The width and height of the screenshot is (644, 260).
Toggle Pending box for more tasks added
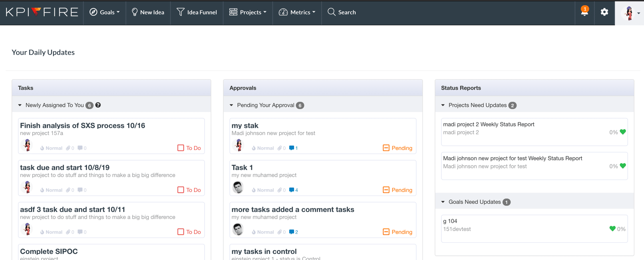point(386,232)
